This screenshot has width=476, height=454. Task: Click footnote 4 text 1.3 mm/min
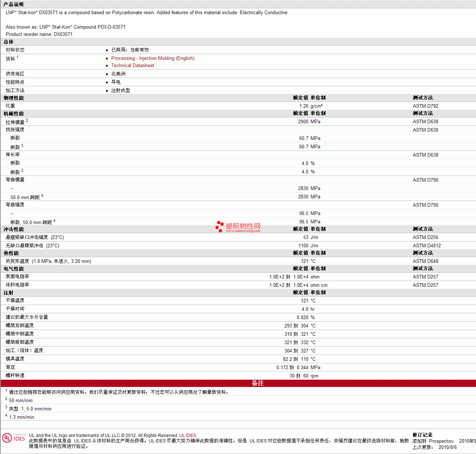pyautogui.click(x=21, y=417)
